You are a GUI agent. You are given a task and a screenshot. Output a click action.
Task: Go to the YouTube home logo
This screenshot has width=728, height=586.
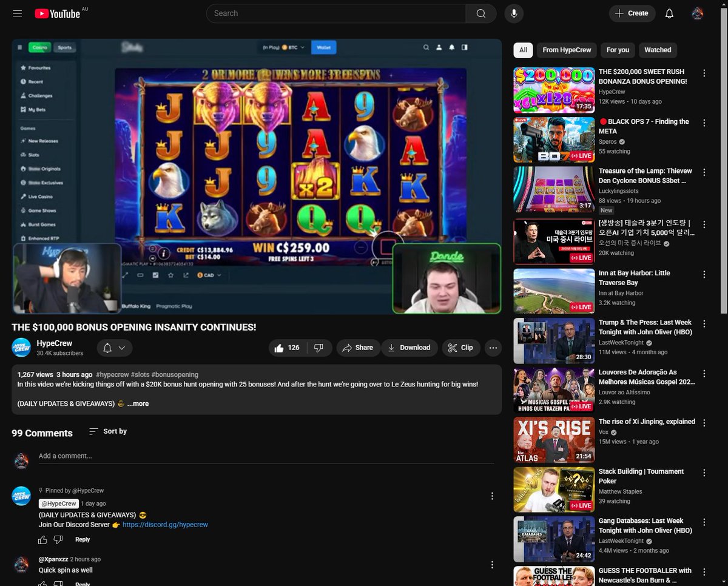[x=58, y=13]
